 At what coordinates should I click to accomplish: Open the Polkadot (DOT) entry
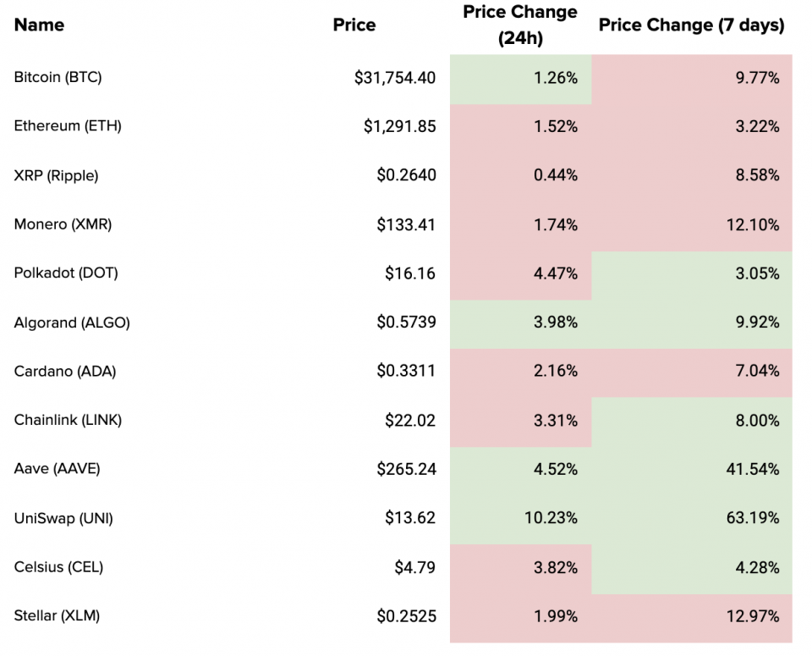coord(66,273)
